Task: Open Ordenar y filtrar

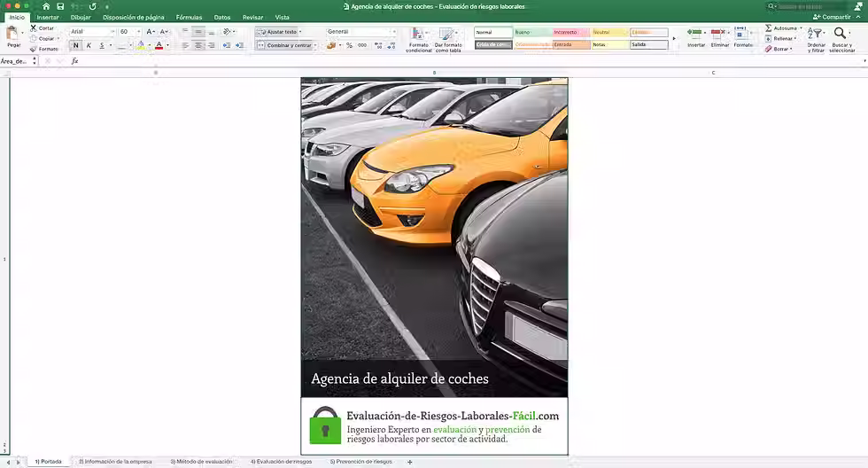Action: click(816, 39)
